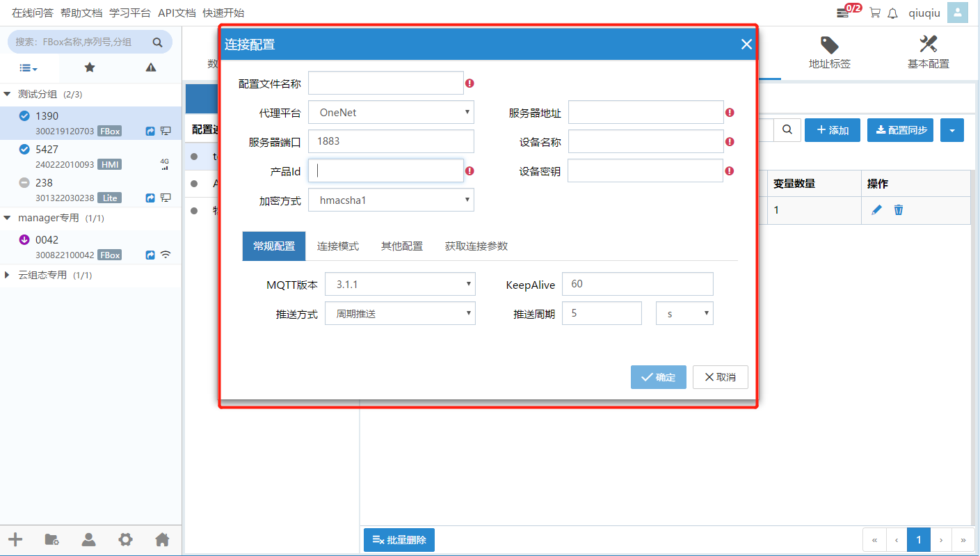Open the user icon in bottom bar
Image resolution: width=980 pixels, height=556 pixels.
pos(89,539)
